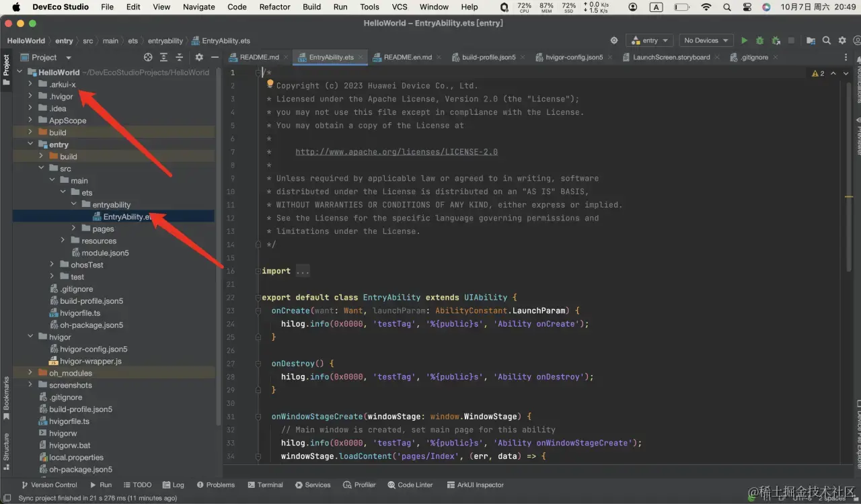Close the LaunchScreen.storyboard tab
The width and height of the screenshot is (861, 504).
(716, 57)
